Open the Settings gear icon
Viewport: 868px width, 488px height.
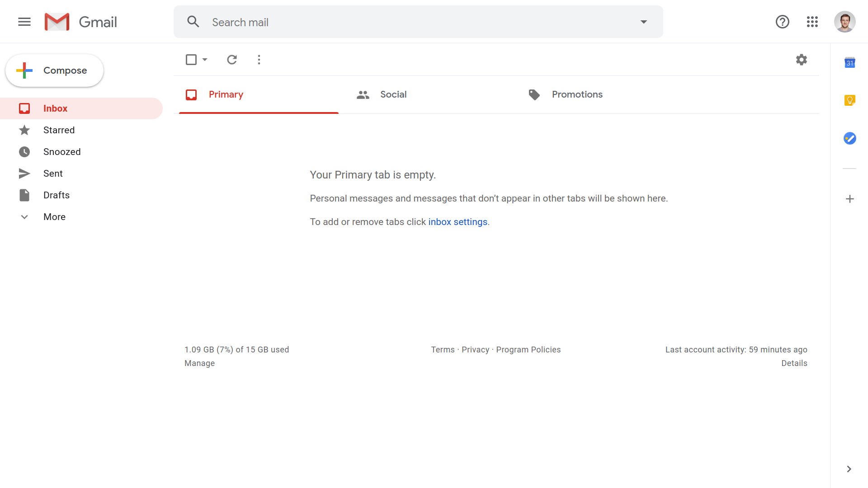[802, 60]
